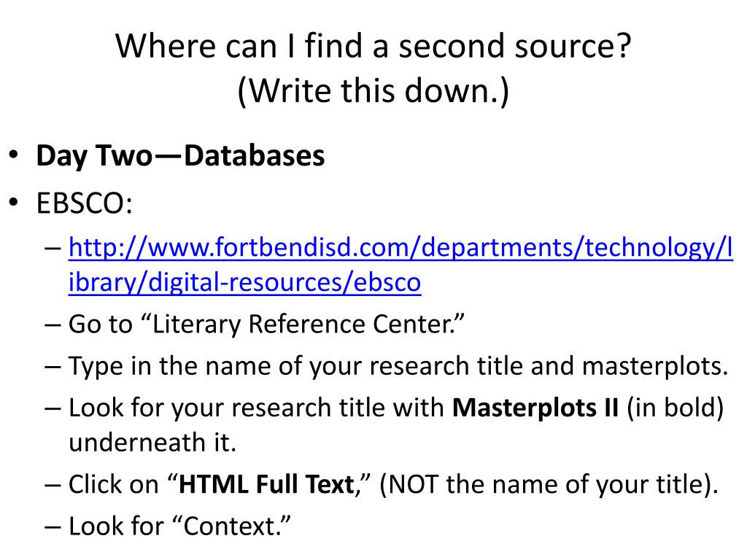Click the bullet point beside 'EBSCO:'
The image size is (747, 560).
coord(13,203)
